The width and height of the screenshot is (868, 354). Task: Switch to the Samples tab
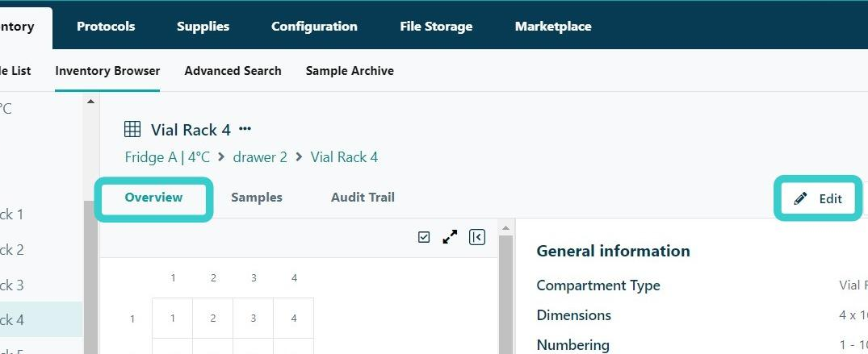point(257,198)
